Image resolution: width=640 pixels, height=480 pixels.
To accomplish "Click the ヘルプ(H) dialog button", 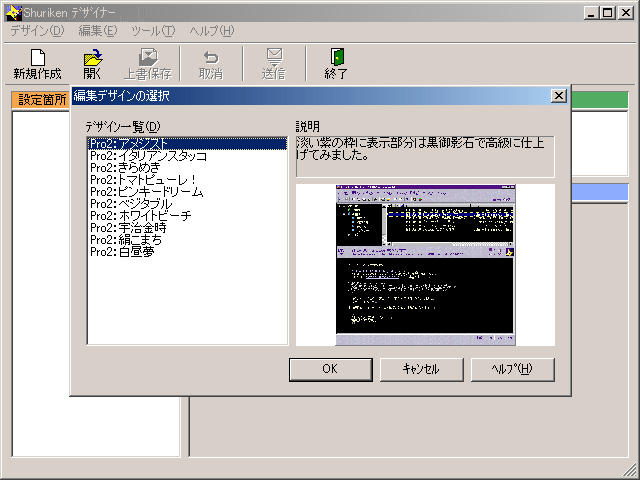I will point(513,369).
